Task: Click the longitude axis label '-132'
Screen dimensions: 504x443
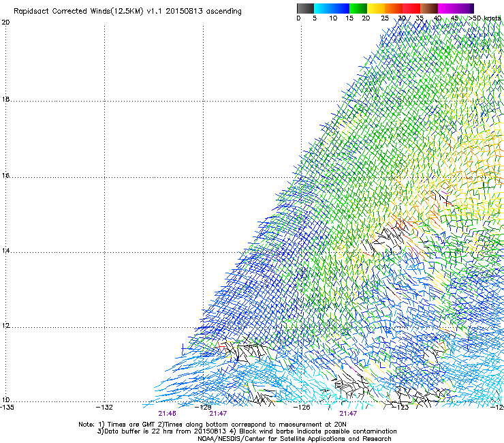Action: (x=104, y=408)
